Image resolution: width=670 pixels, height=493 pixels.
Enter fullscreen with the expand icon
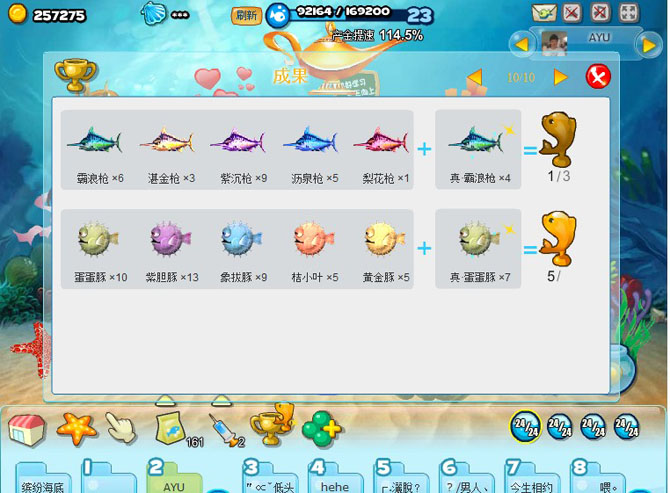point(629,12)
